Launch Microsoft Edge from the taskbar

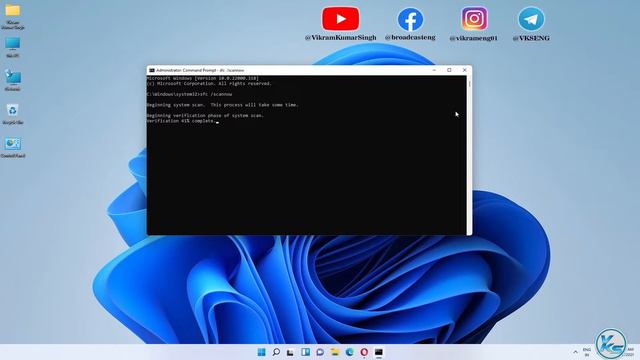pos(350,352)
